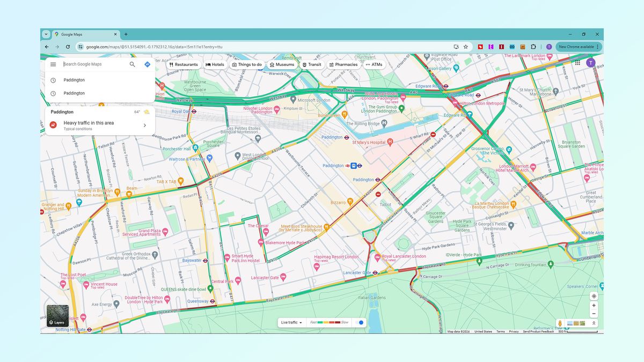The width and height of the screenshot is (644, 362).
Task: Open the main hamburger menu
Action: (x=53, y=64)
